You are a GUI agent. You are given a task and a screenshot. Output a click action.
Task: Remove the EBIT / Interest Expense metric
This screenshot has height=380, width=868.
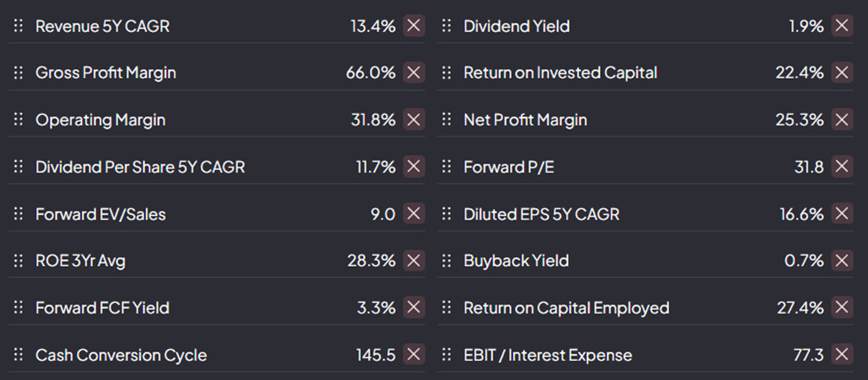(x=842, y=355)
